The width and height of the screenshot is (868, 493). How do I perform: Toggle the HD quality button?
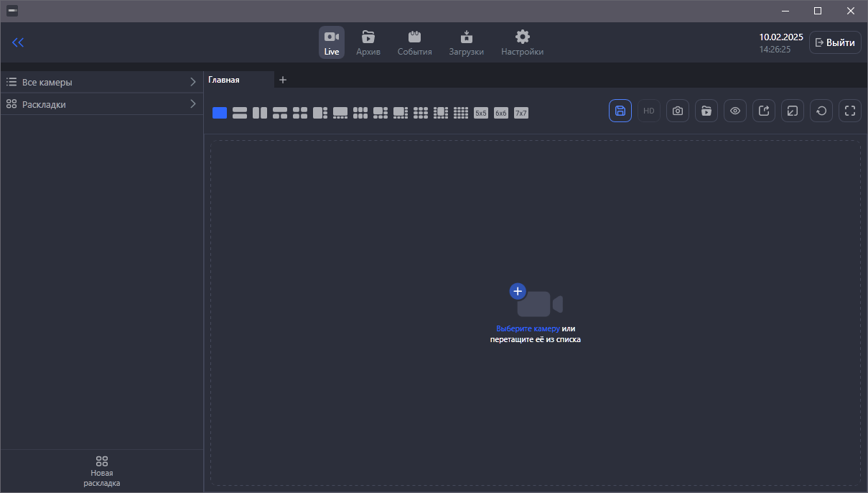click(649, 111)
